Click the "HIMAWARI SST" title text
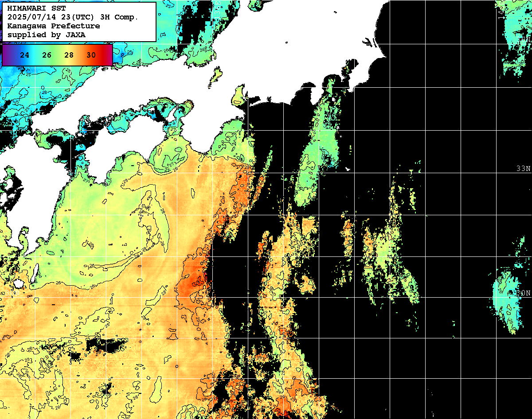 tap(36, 8)
